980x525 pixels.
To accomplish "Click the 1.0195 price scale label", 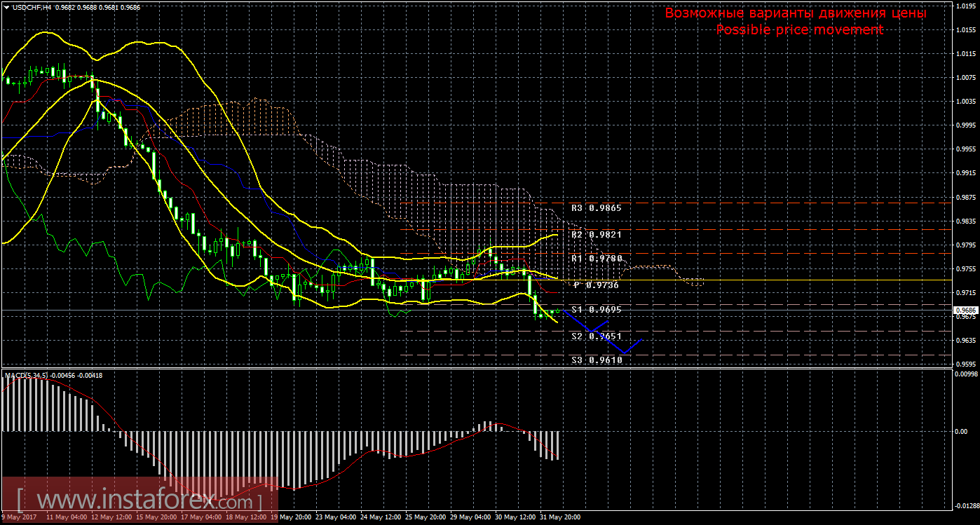I will [965, 6].
